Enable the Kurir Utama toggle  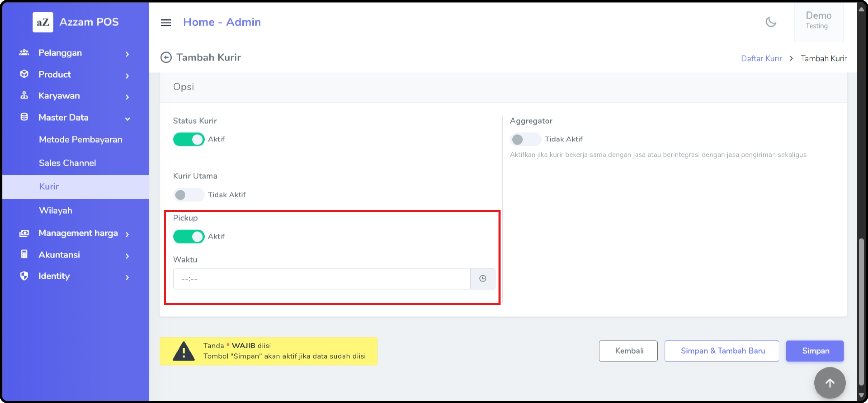(x=189, y=194)
